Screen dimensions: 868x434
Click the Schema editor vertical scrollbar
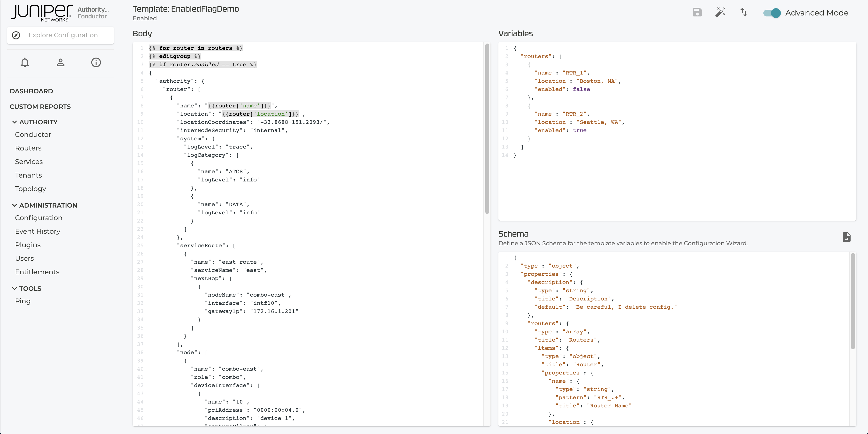(x=852, y=301)
